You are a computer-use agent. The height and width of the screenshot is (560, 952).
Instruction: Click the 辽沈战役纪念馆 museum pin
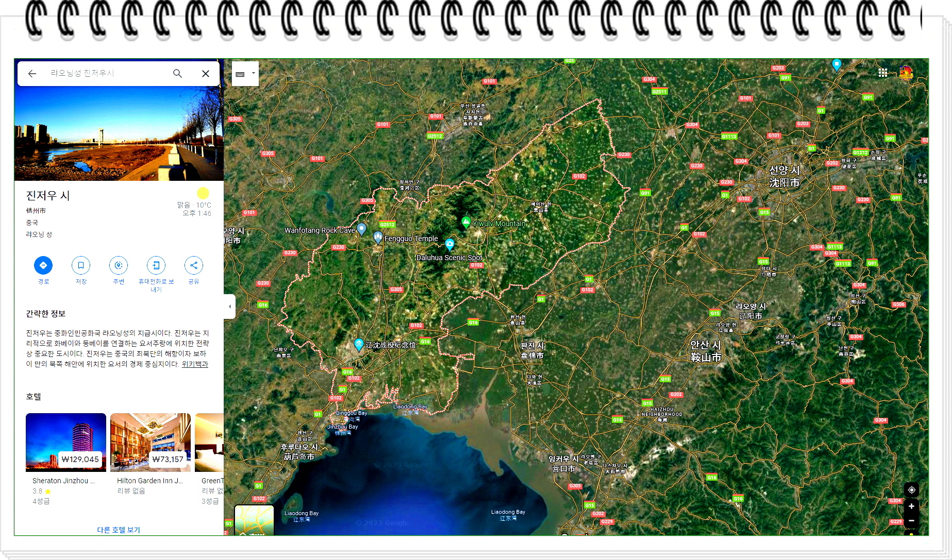[x=359, y=345]
